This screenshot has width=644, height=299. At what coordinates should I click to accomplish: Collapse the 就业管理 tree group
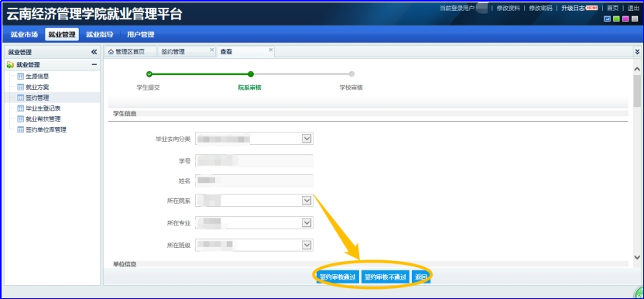(x=94, y=65)
